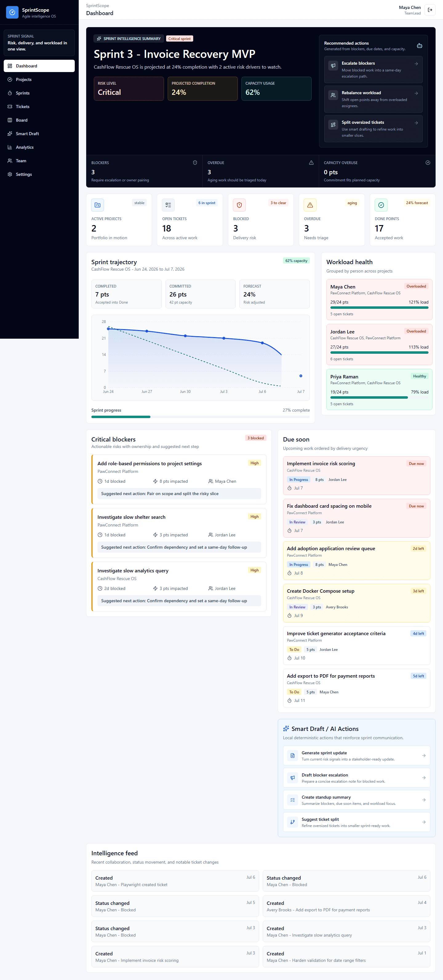Open Improve ticket generator acceptance criteria
This screenshot has height=980, width=443.
(x=357, y=646)
